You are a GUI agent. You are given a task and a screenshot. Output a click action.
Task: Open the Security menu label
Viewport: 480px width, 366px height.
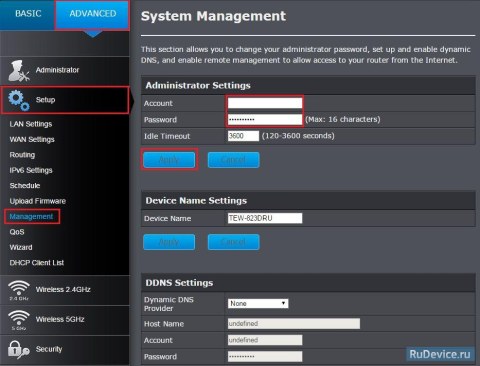pos(49,349)
